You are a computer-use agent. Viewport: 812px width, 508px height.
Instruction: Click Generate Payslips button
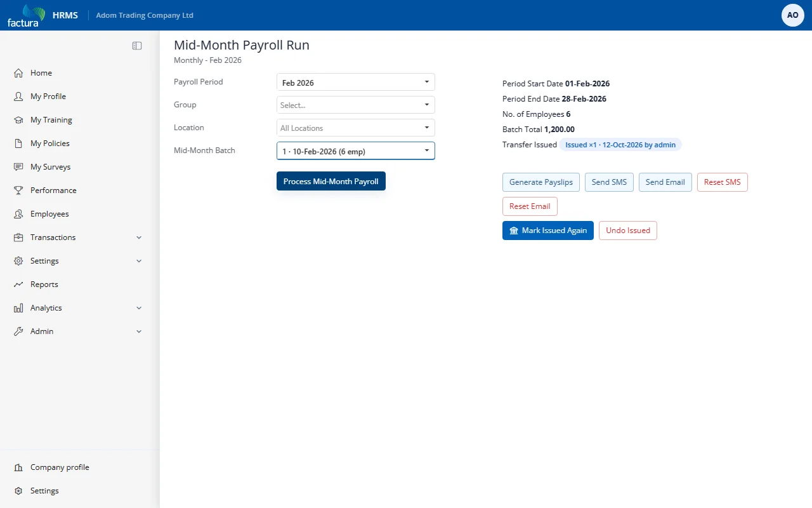click(x=541, y=182)
